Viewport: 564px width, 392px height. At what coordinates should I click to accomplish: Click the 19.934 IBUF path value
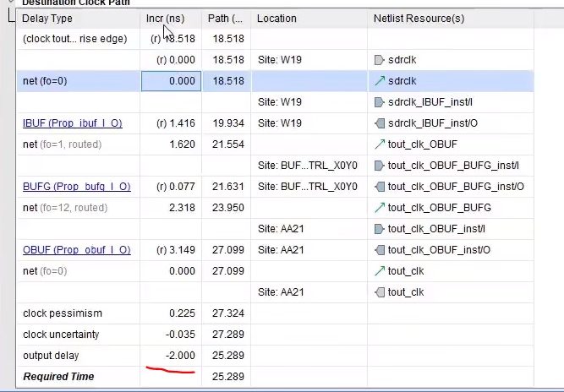(228, 123)
